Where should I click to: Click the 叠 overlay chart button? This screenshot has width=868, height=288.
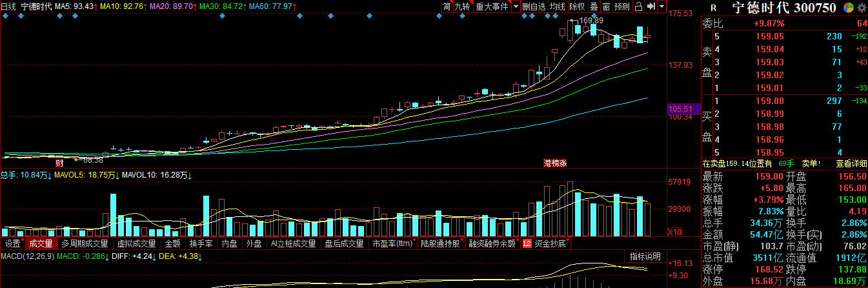(594, 6)
